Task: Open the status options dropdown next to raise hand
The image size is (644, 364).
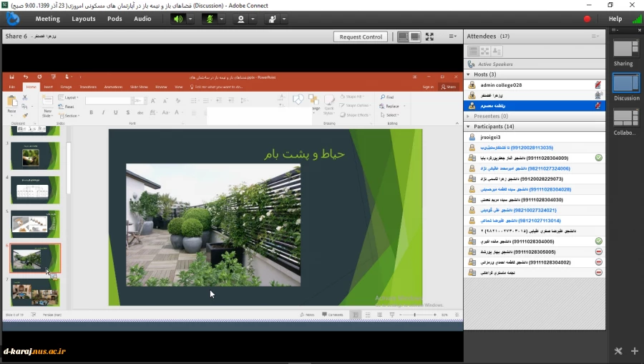Action: point(284,19)
